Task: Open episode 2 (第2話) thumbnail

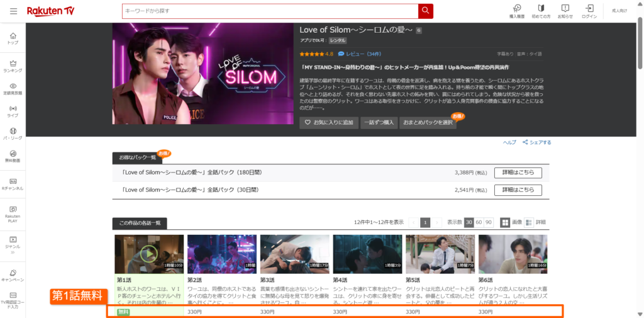Action: pos(222,254)
